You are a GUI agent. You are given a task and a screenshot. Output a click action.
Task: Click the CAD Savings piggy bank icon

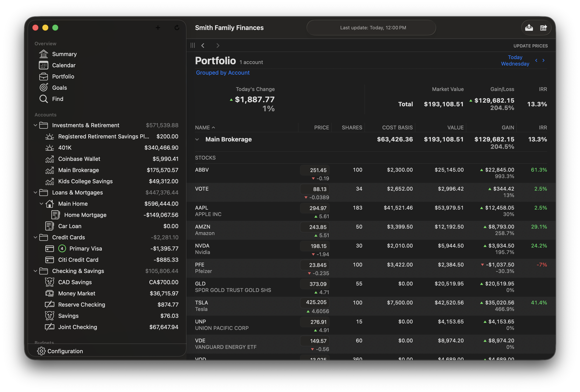click(49, 282)
